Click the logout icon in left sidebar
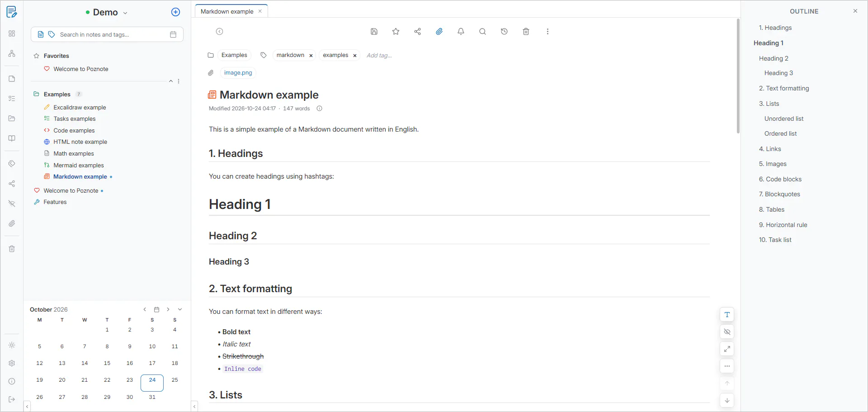Image resolution: width=868 pixels, height=412 pixels. [12, 399]
